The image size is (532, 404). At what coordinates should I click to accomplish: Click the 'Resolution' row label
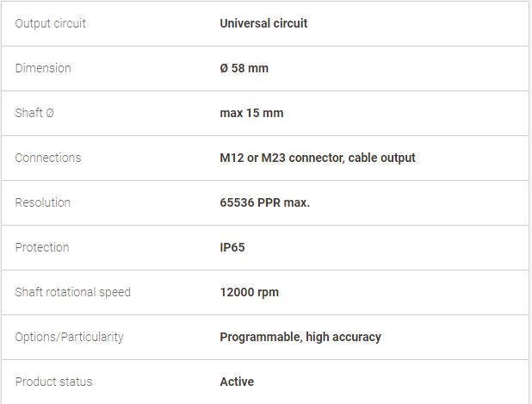point(43,202)
